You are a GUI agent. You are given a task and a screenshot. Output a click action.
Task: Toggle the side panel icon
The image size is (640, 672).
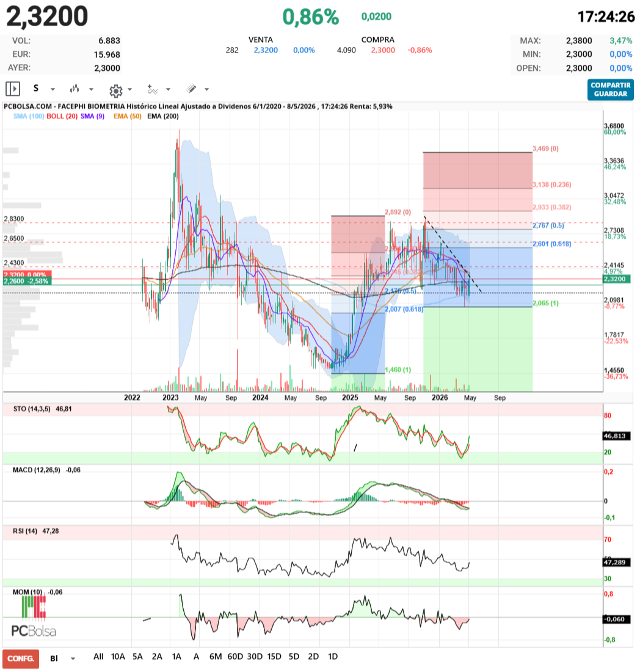[13, 89]
